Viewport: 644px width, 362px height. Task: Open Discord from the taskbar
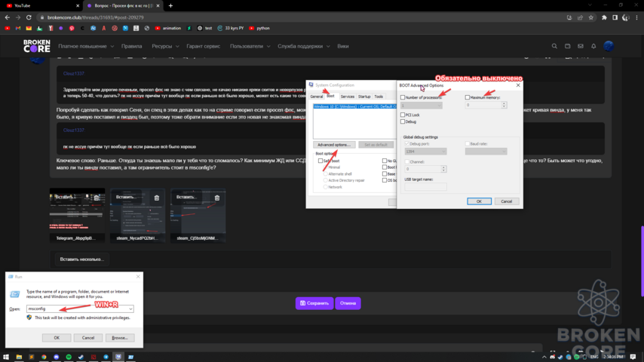tap(57, 357)
